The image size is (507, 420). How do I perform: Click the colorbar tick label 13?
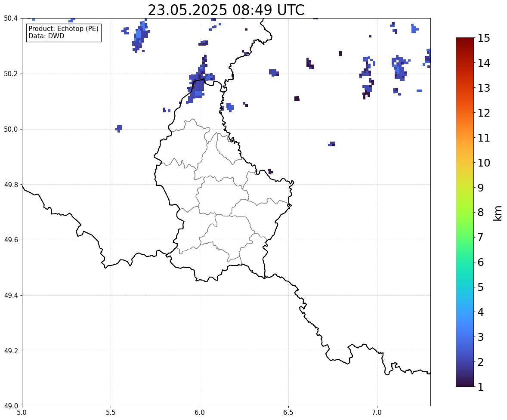coord(484,88)
